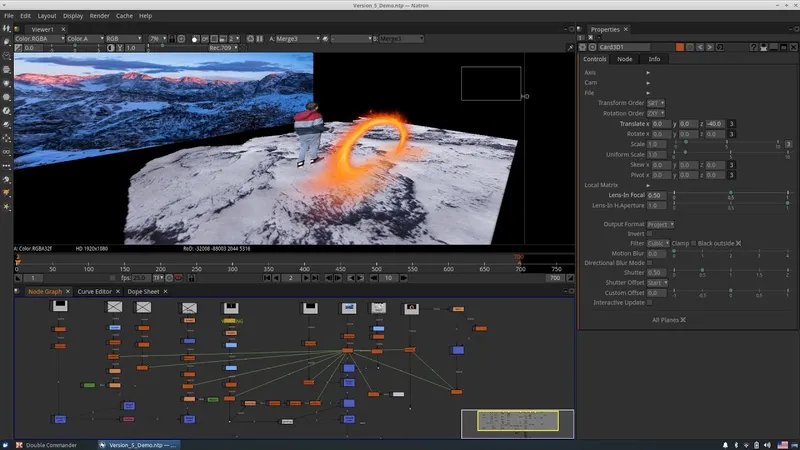Enable the Interactive Update checkbox
The height and width of the screenshot is (450, 800).
point(649,302)
